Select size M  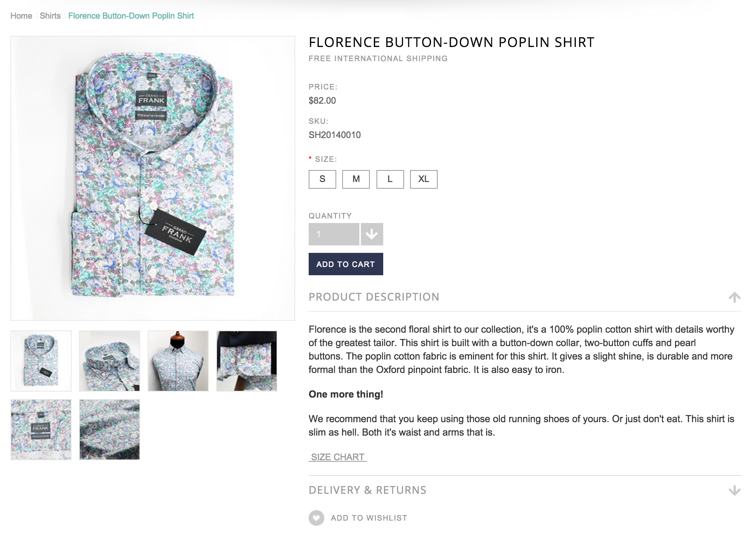(356, 179)
